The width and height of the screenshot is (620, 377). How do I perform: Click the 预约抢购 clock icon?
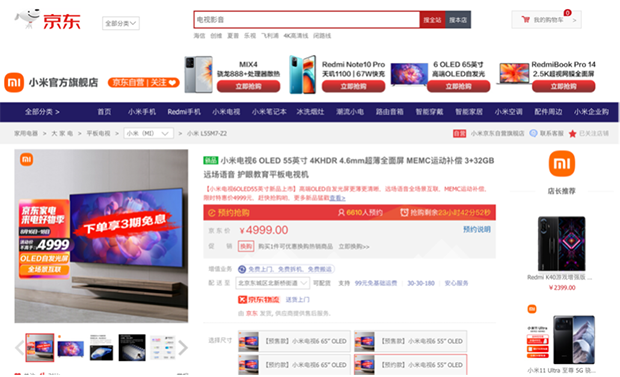(x=212, y=213)
